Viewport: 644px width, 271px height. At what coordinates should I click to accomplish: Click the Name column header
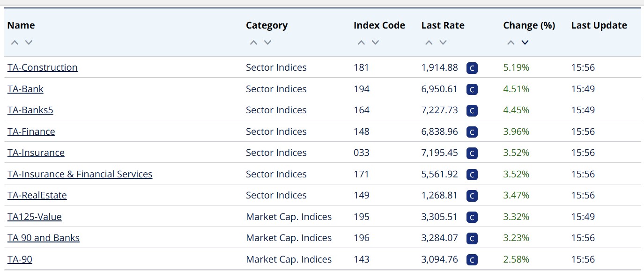click(21, 25)
